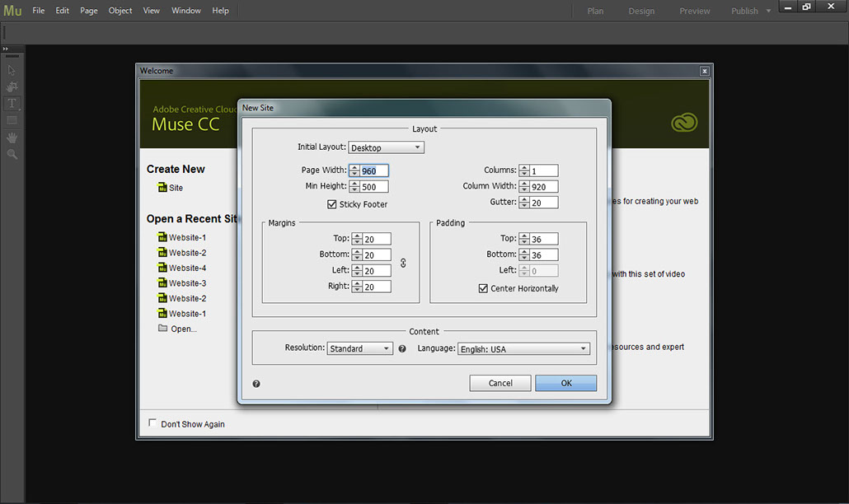Screen dimensions: 849x504
Task: Click the Open... link in recent sites
Action: [x=184, y=329]
